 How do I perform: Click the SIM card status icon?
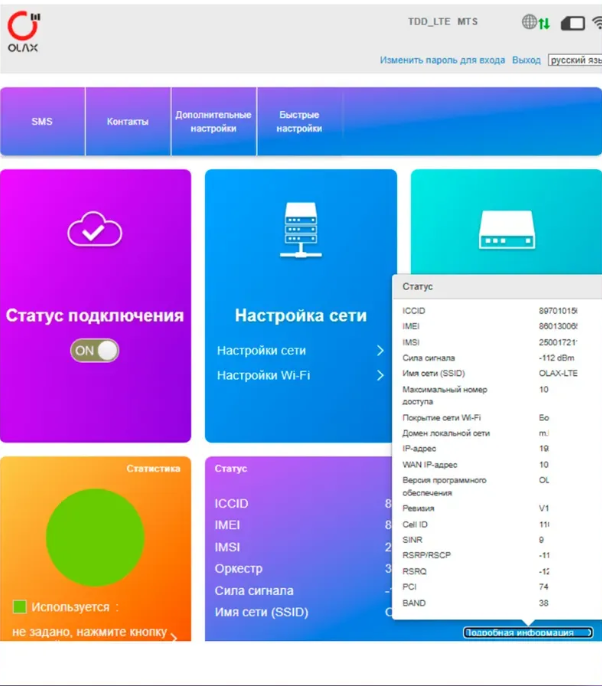572,23
